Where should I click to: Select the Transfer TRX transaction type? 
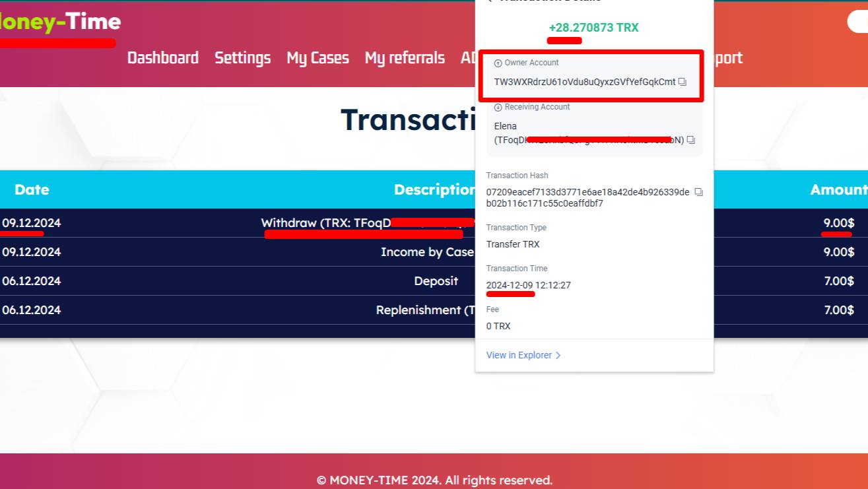513,244
